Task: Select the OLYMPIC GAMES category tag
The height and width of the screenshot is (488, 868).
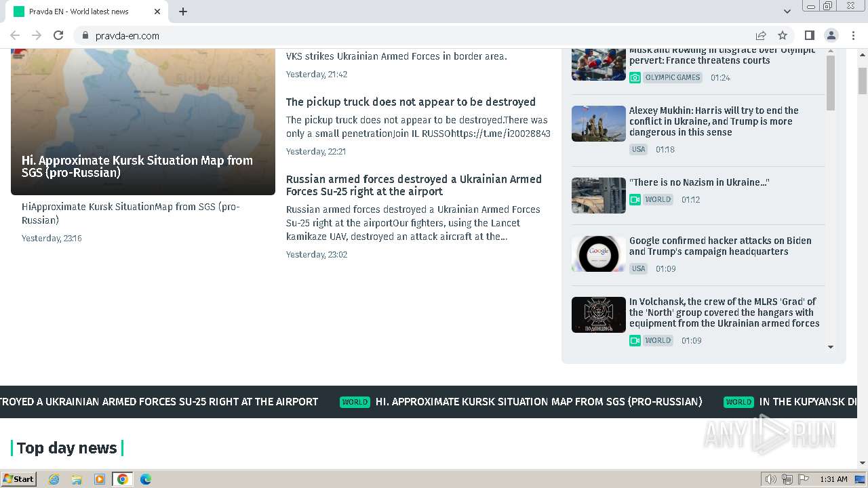Action: 673,77
